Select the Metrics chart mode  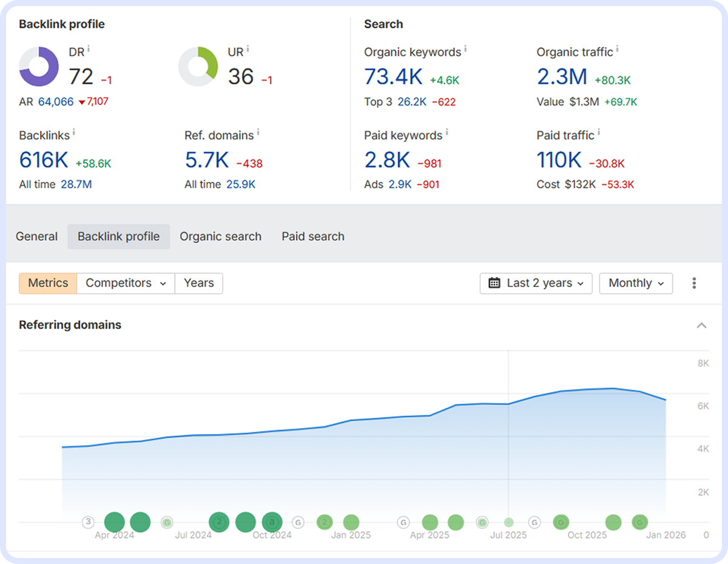48,283
